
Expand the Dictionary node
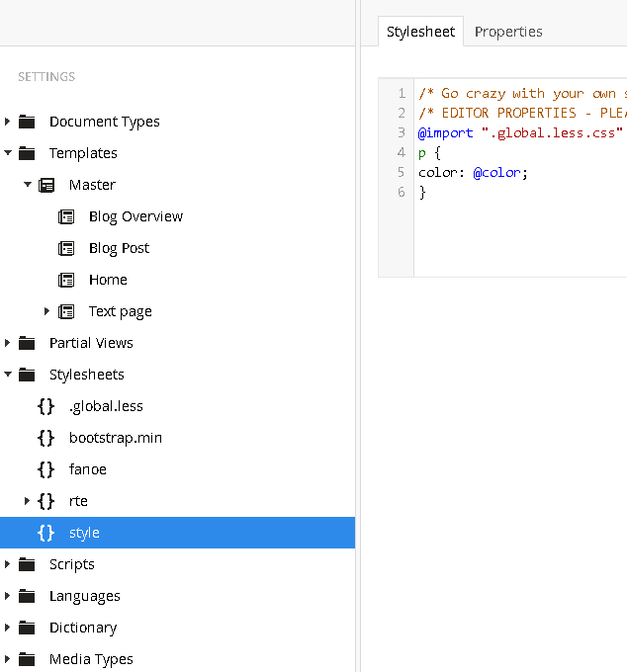click(x=7, y=628)
